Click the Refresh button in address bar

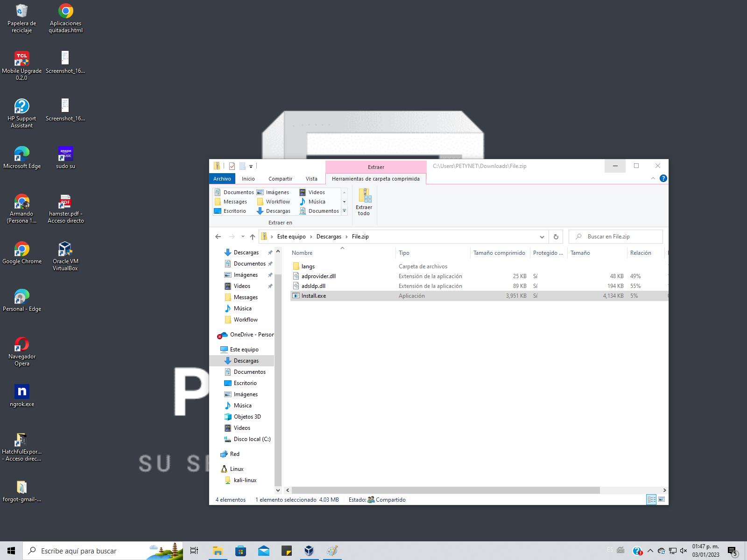click(x=556, y=237)
